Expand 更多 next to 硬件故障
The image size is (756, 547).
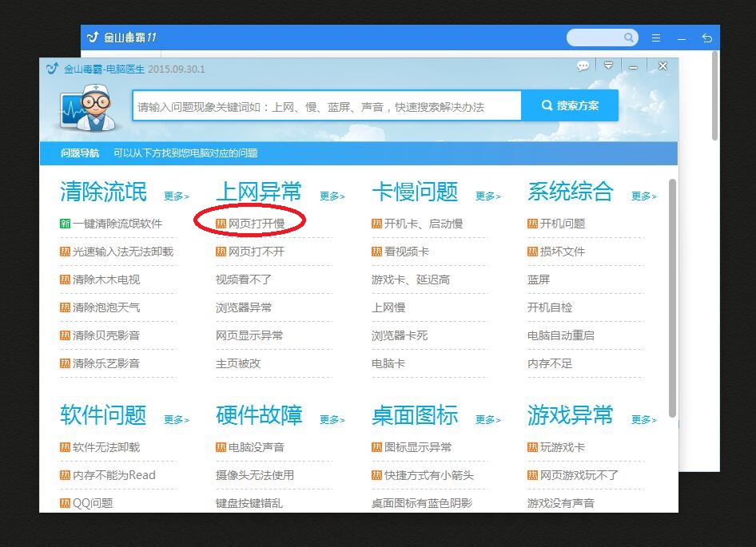coord(332,420)
